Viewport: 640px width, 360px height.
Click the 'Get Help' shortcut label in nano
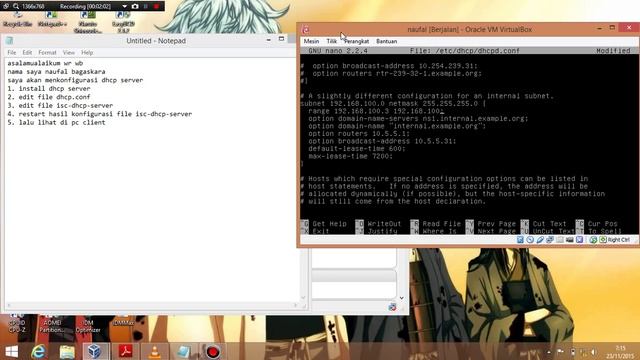click(329, 224)
